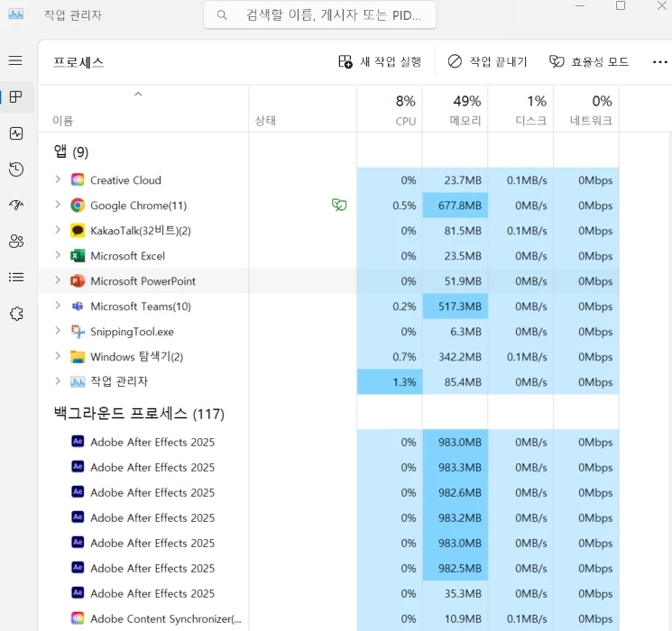The height and width of the screenshot is (631, 672).
Task: Expand the KakaoTalk(32비트)(2) process group
Action: click(58, 230)
